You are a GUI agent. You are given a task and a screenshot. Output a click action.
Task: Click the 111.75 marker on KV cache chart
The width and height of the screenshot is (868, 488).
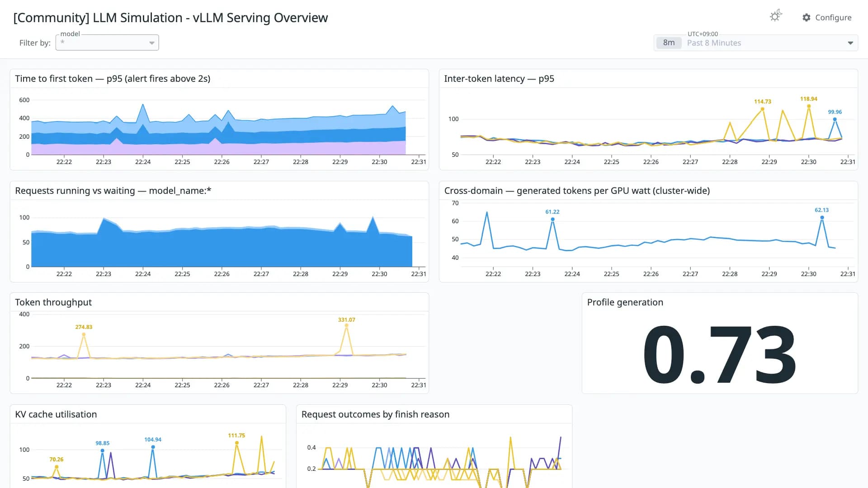pyautogui.click(x=236, y=443)
